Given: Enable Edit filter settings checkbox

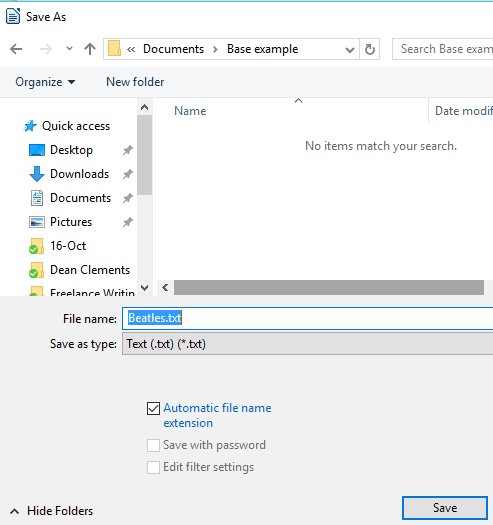Looking at the screenshot, I should pyautogui.click(x=153, y=467).
